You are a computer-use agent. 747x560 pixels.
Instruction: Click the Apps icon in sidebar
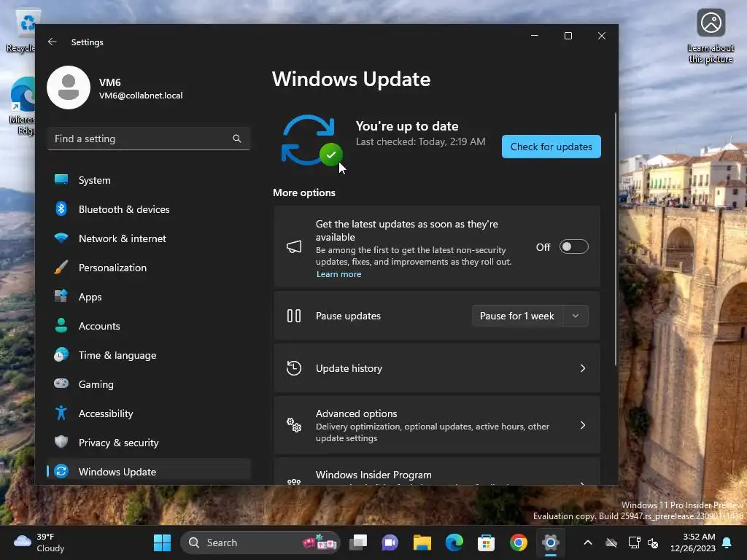click(61, 296)
